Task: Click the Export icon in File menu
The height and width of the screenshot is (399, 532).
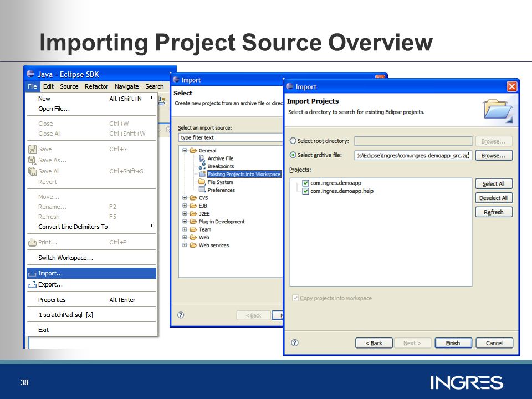Action: (32, 284)
